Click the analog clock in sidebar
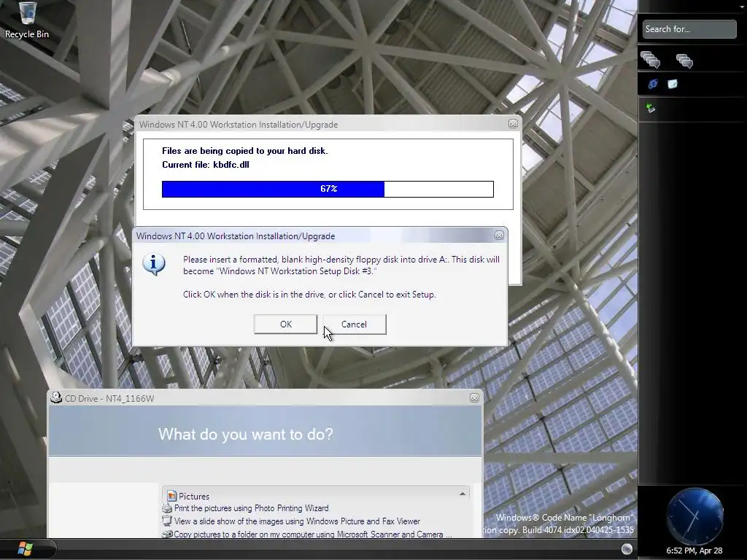Viewport: 747px width, 560px height. [x=694, y=516]
